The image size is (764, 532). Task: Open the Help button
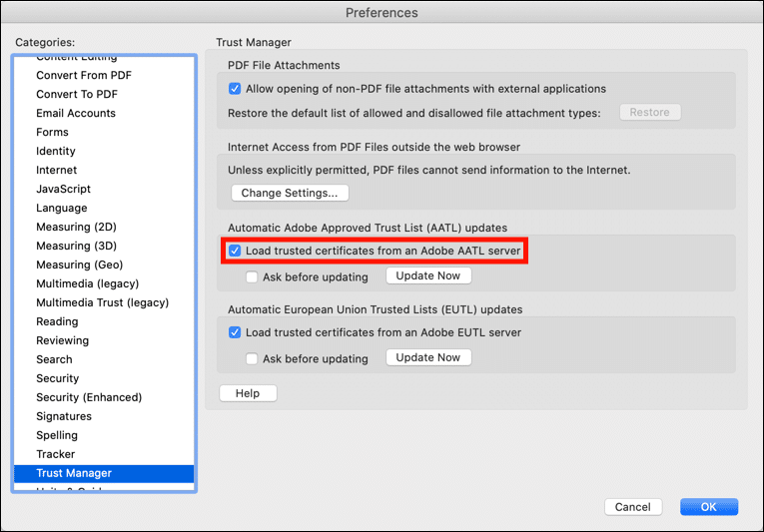point(248,393)
